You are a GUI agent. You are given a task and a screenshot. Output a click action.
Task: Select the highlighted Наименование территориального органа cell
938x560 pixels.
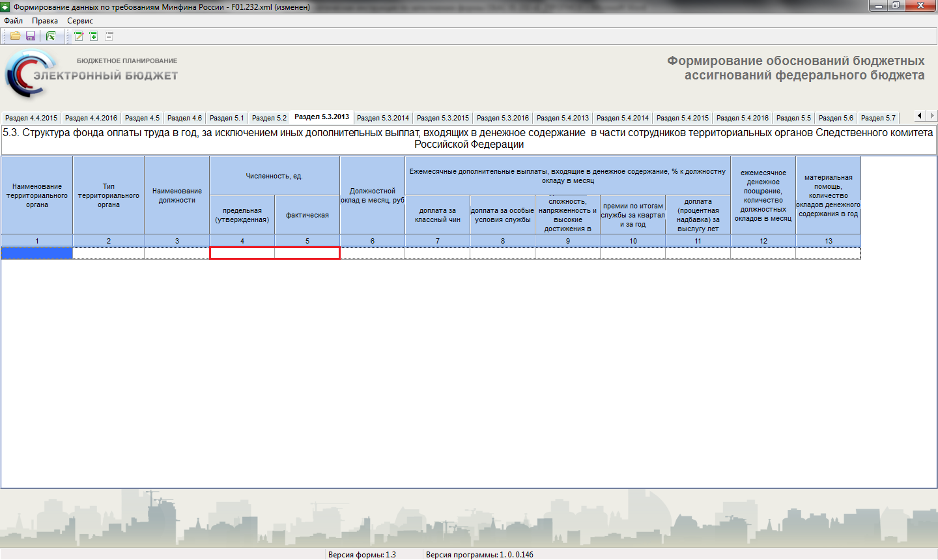36,253
